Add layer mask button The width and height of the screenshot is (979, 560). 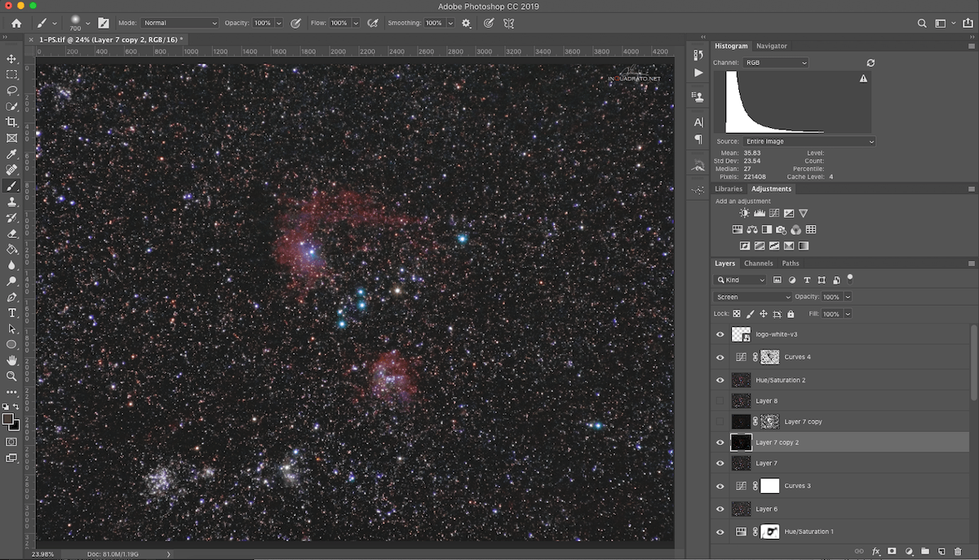892,552
